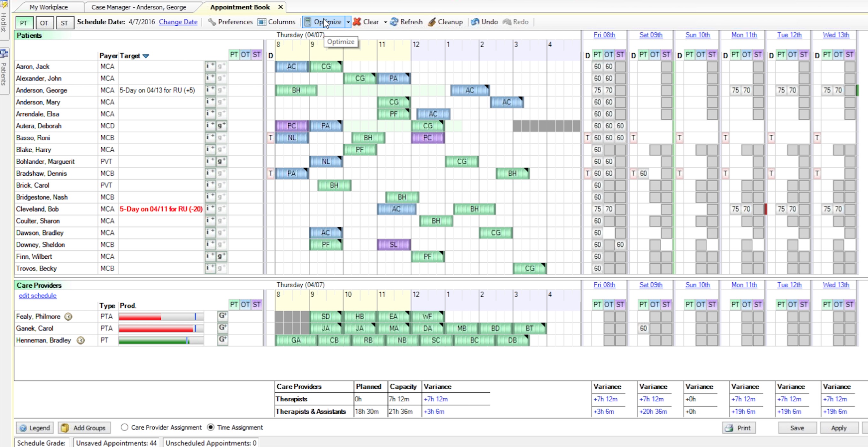Click the Preferences wrench icon

(212, 22)
